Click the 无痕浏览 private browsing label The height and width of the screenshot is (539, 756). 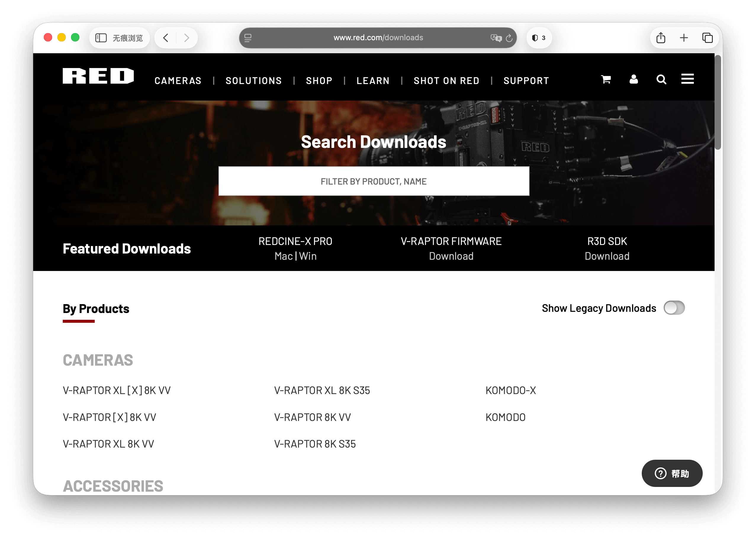(x=128, y=38)
